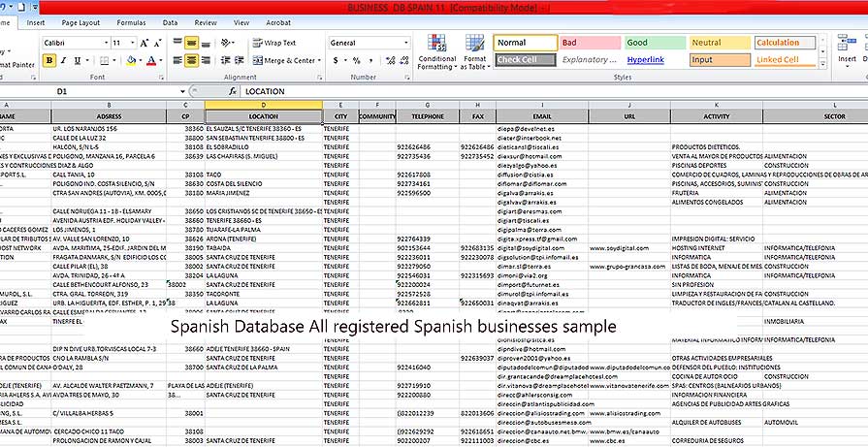This screenshot has width=868, height=447.
Task: Click Shrink Font icon
Action: (x=157, y=43)
